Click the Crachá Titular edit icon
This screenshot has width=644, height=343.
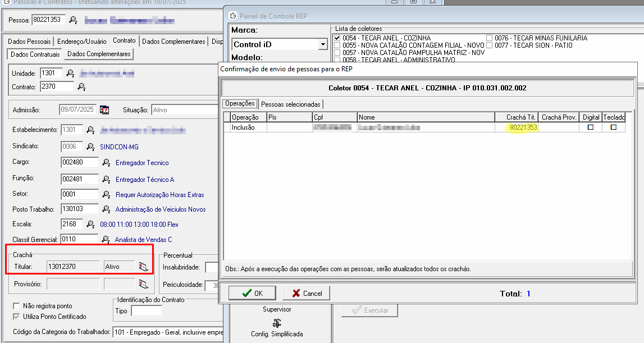[x=143, y=267]
